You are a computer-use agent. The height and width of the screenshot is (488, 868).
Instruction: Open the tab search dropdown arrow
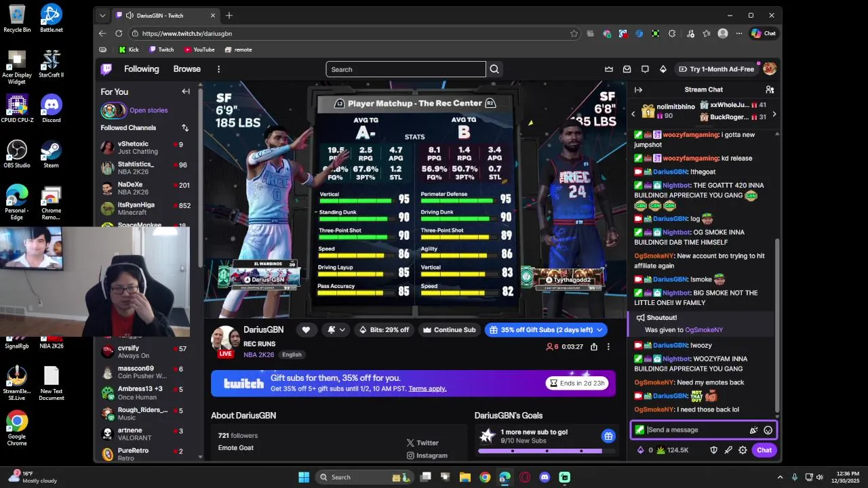tap(102, 15)
